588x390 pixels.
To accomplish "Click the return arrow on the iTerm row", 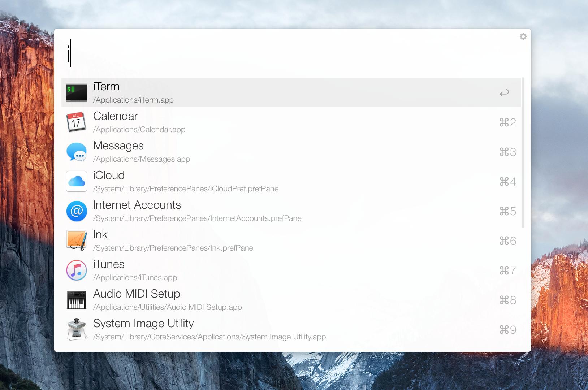I will point(504,93).
